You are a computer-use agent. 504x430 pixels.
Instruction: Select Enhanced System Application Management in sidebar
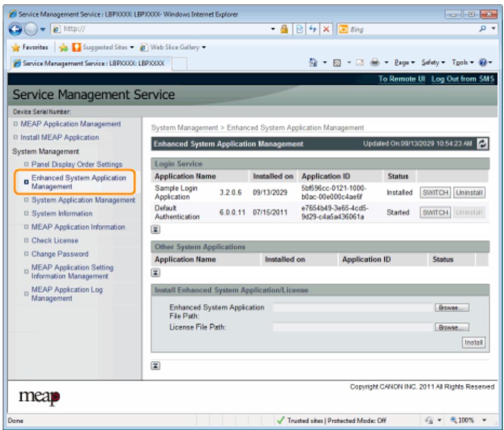click(79, 182)
